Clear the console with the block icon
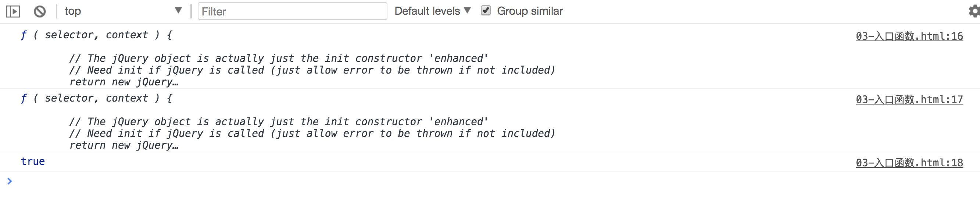The image size is (980, 198). pos(40,11)
